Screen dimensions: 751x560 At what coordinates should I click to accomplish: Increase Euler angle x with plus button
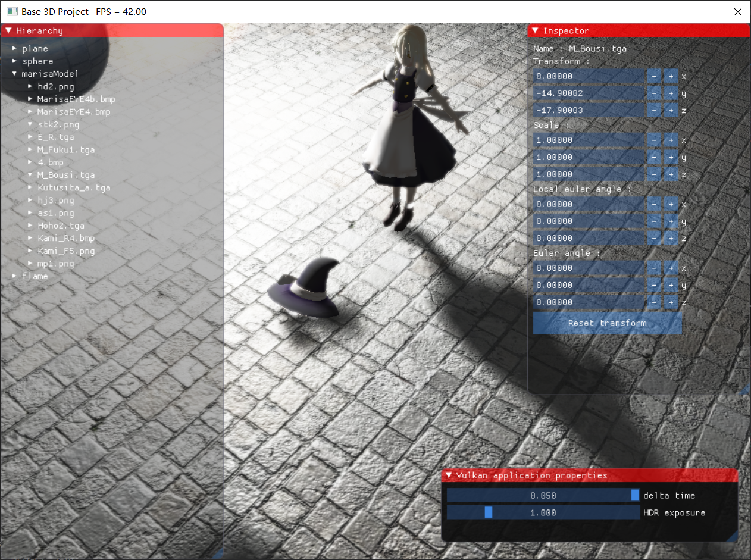(x=671, y=268)
